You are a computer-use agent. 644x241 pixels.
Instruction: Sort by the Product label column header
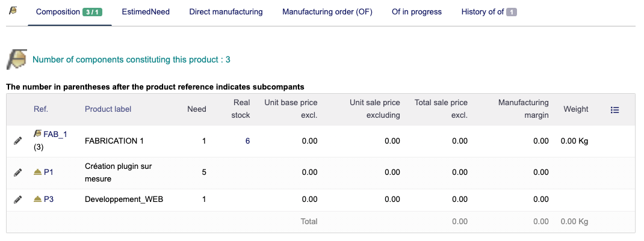[108, 109]
